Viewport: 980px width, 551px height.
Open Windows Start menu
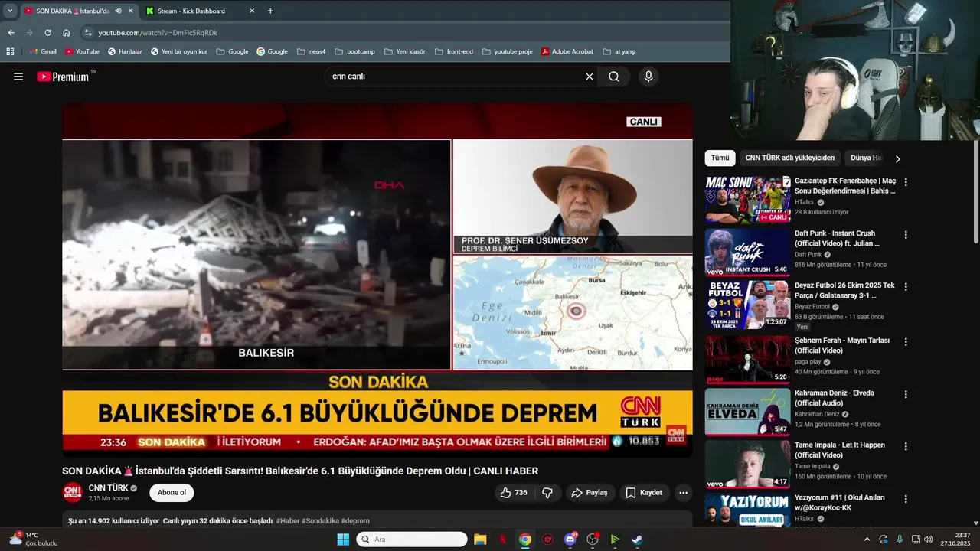(342, 540)
